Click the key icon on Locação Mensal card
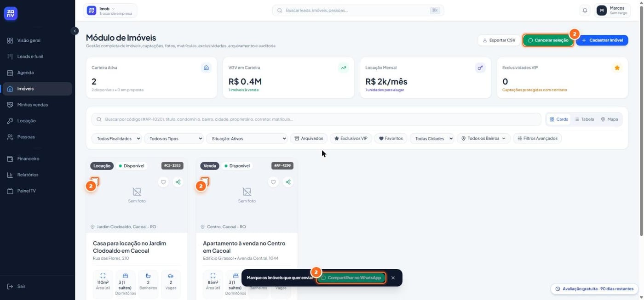 [x=480, y=68]
